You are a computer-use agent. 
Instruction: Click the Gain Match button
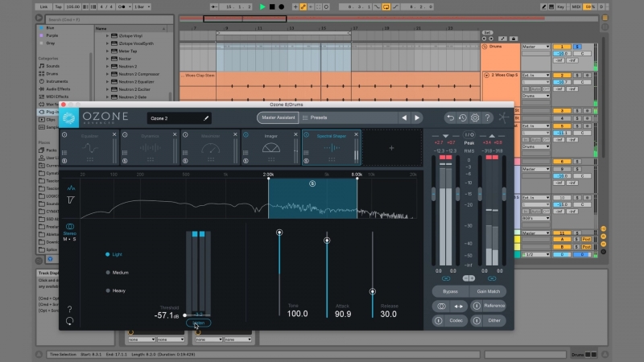pos(488,291)
